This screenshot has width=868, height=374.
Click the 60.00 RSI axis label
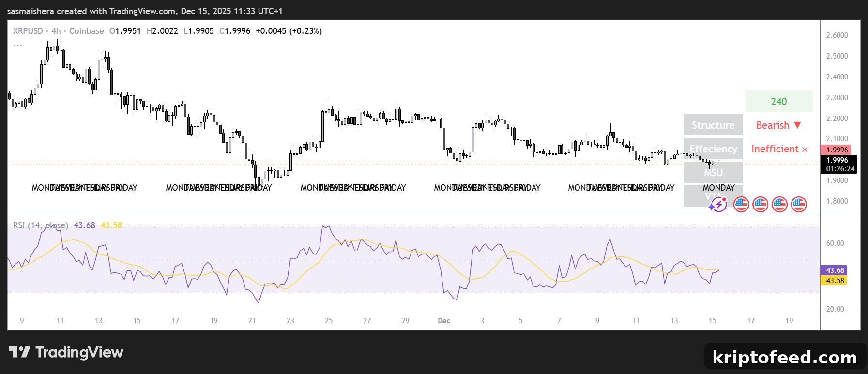pyautogui.click(x=835, y=243)
